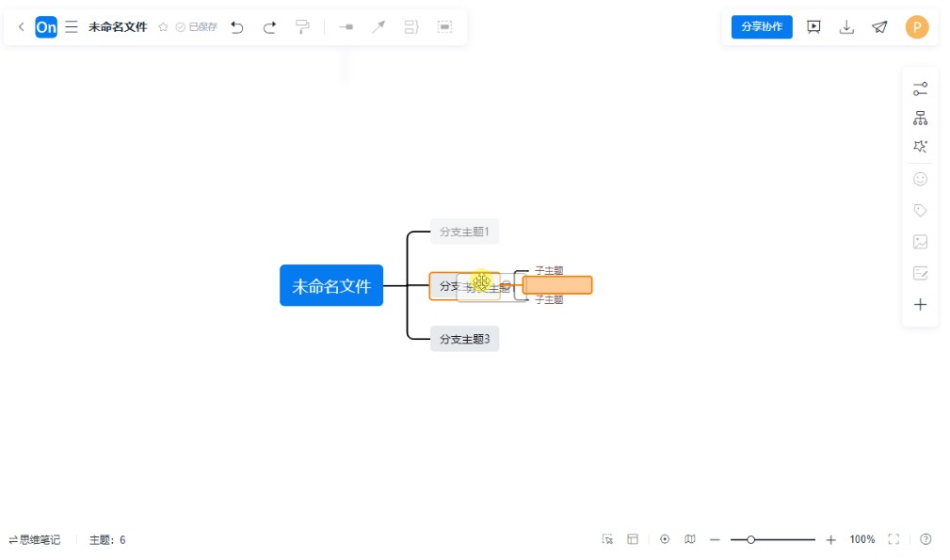Image resolution: width=950 pixels, height=560 pixels.
Task: Open the presentation play mode icon
Action: click(814, 27)
